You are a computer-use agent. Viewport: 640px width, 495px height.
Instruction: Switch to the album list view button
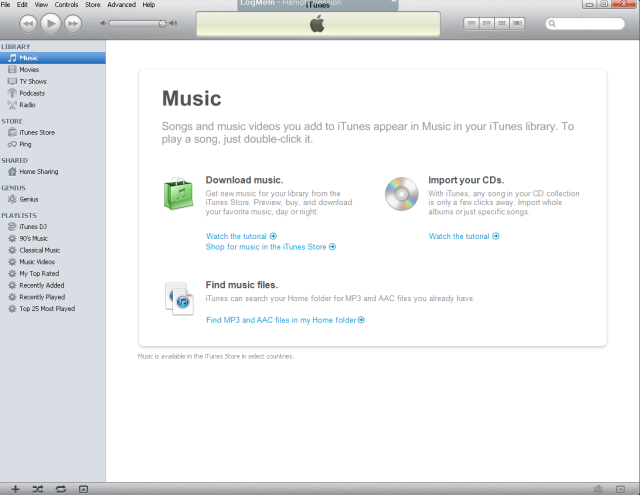point(487,23)
